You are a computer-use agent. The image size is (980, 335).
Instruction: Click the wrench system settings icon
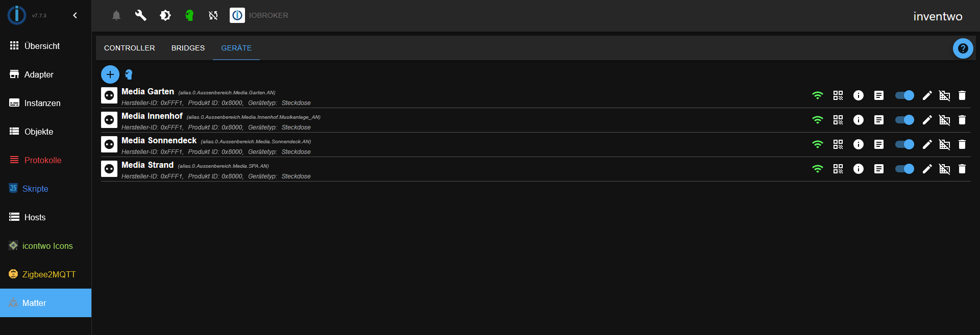coord(140,15)
